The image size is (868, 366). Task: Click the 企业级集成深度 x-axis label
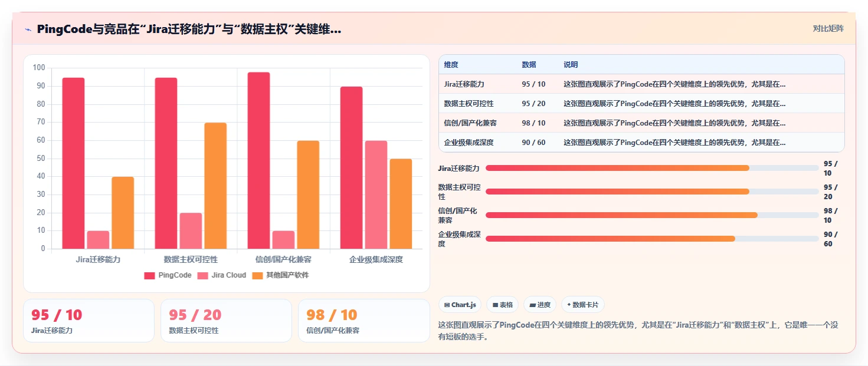tap(376, 259)
